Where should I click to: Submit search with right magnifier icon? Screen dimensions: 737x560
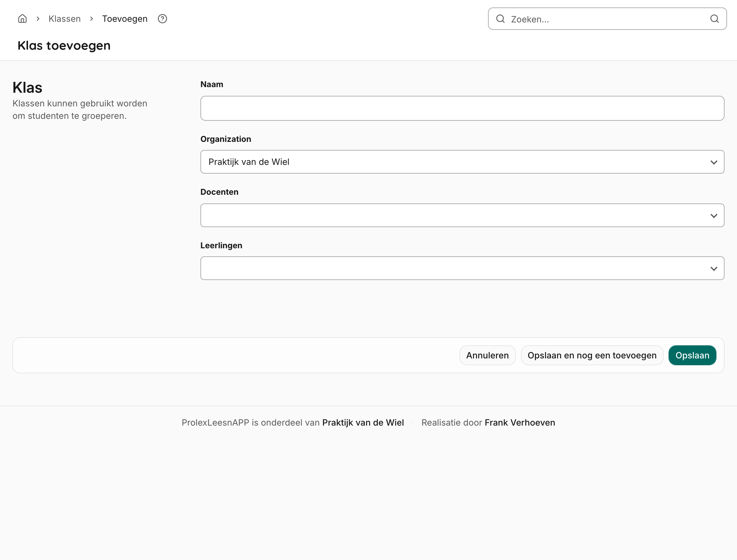click(714, 19)
